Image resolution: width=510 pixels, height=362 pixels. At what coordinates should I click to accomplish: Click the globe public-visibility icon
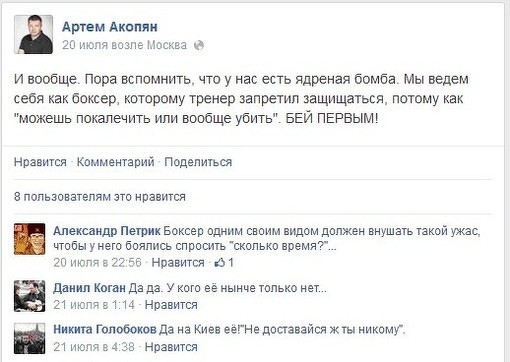pyautogui.click(x=199, y=45)
